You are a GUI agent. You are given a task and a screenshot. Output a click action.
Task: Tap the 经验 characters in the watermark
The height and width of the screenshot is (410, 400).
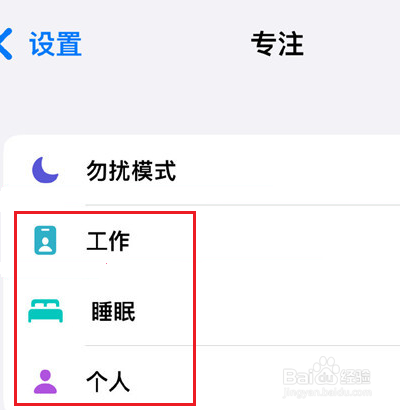coord(355,377)
